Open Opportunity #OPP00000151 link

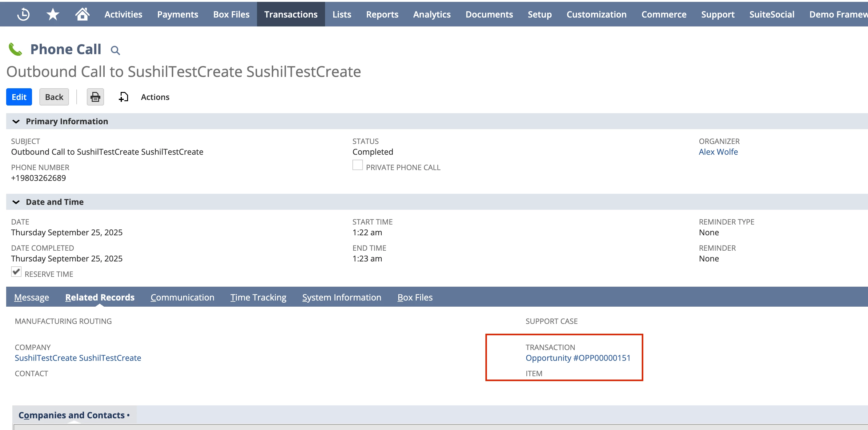coord(577,358)
